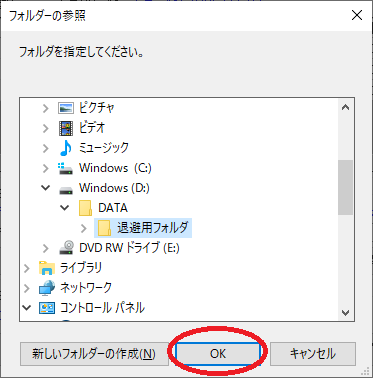The image size is (373, 378).
Task: Click the ピクチャ pictures icon
Action: (66, 108)
